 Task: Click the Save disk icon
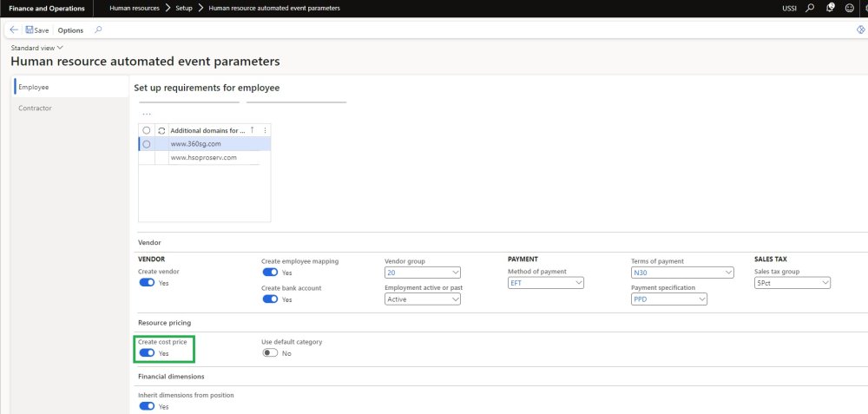30,30
